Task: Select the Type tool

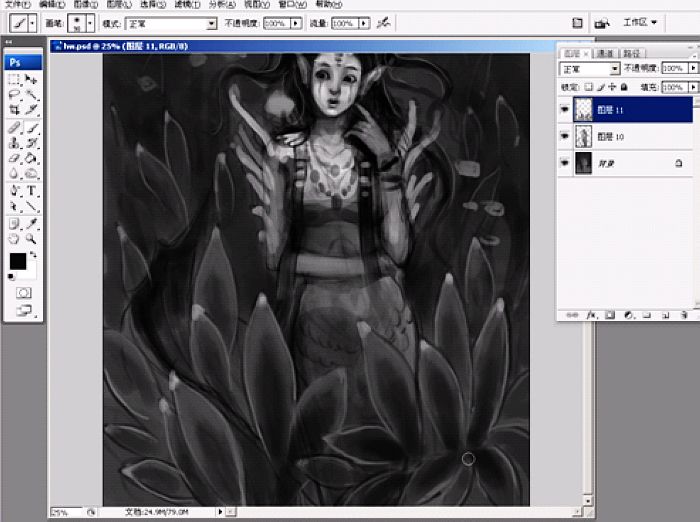Action: point(31,191)
